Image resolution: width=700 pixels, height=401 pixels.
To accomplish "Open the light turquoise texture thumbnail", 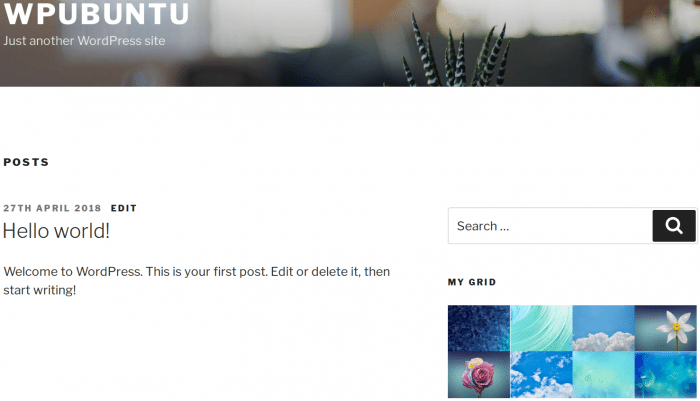I will [x=603, y=374].
